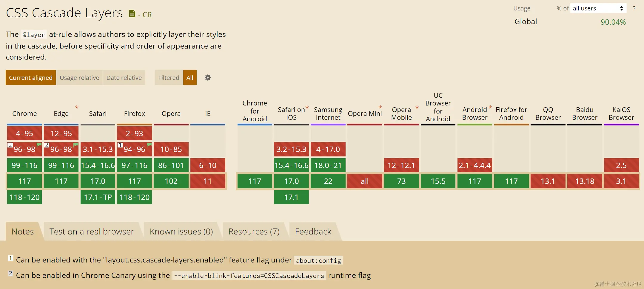This screenshot has height=289, width=644.
Task: Click the asterisk next to Safari on iOS
Action: coord(307,107)
